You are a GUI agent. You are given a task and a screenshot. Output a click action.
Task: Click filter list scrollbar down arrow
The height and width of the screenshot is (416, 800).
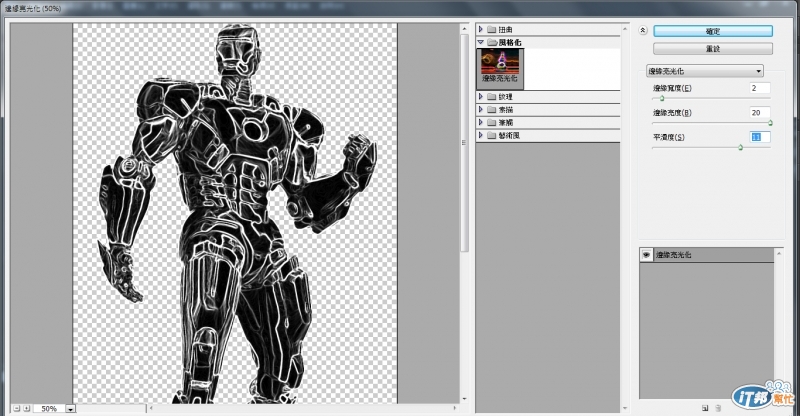tap(624, 408)
